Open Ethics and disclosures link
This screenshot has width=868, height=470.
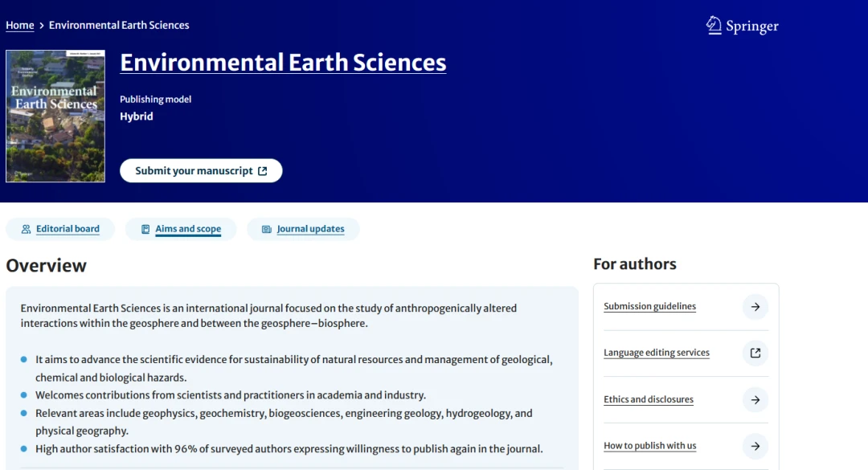click(649, 399)
